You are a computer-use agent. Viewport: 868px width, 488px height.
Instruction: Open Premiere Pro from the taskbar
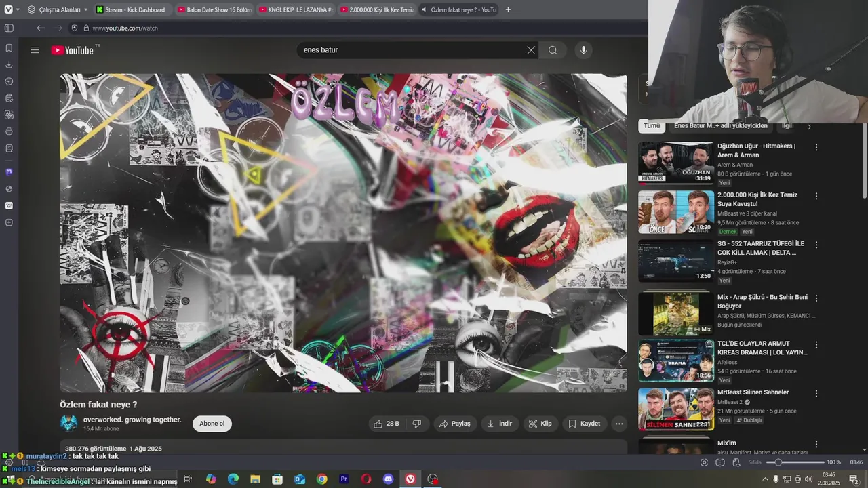[x=344, y=479]
